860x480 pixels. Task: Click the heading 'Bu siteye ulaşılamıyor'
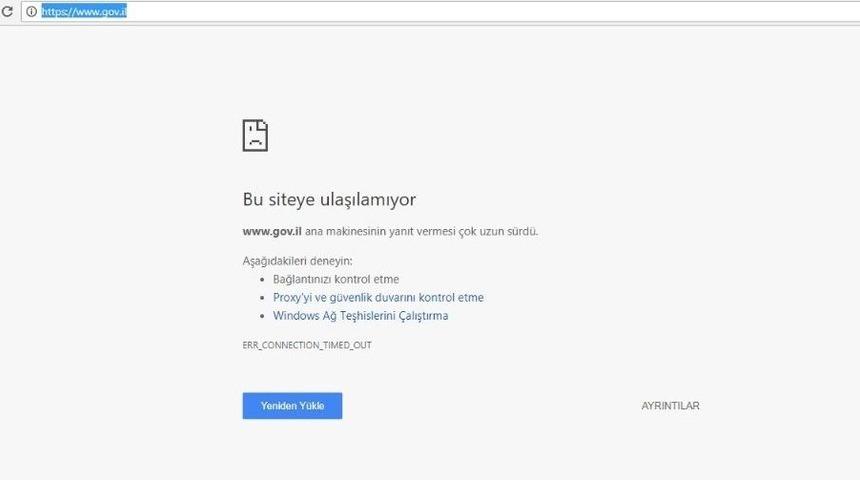329,199
